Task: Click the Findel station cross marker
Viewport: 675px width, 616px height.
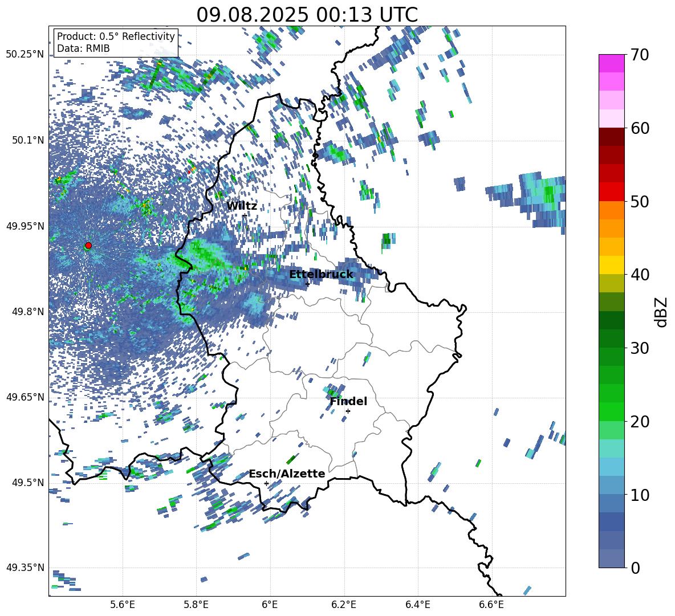Action: [348, 411]
